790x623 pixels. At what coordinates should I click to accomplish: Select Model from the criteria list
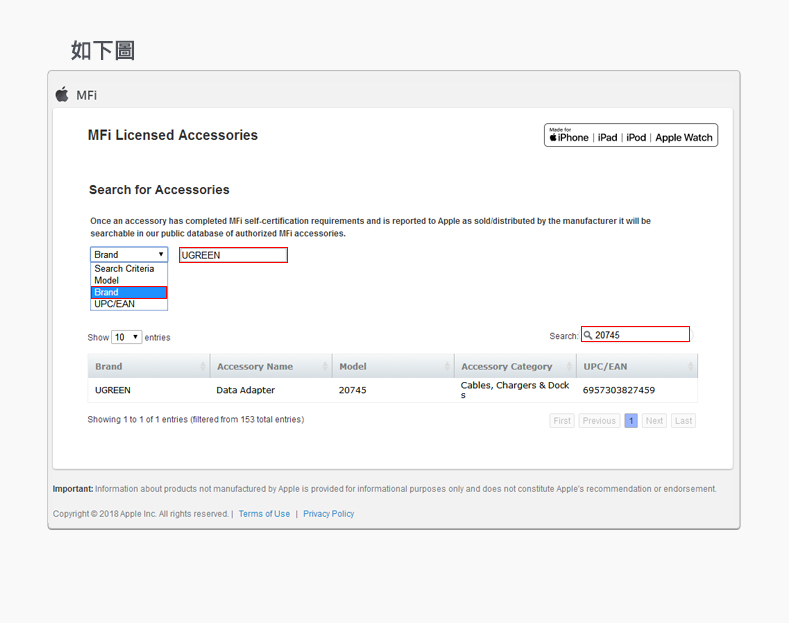(x=107, y=281)
